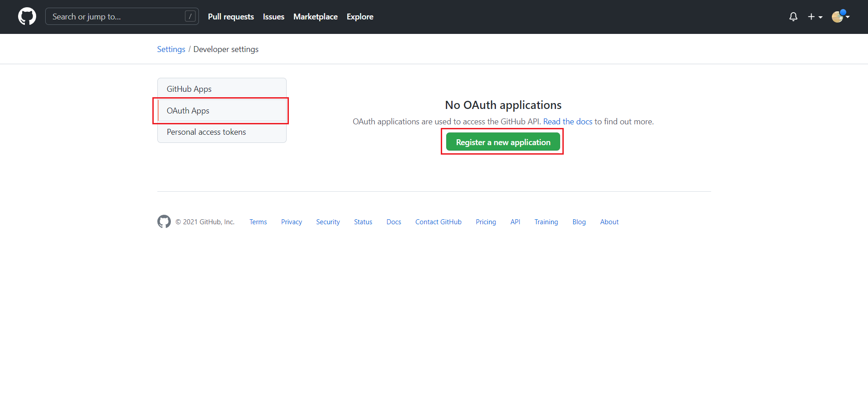Open Pull requests in the top navigation
868x406 pixels.
click(231, 17)
